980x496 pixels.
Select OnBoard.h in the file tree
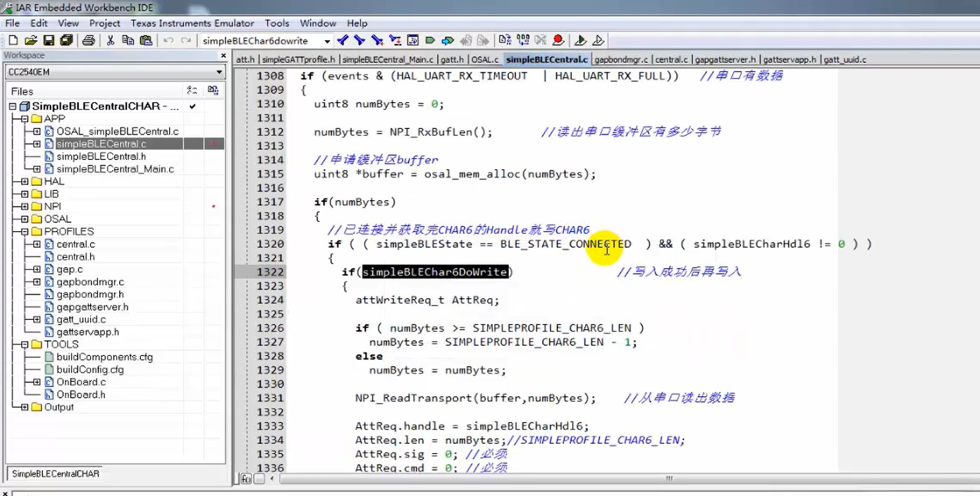click(81, 395)
